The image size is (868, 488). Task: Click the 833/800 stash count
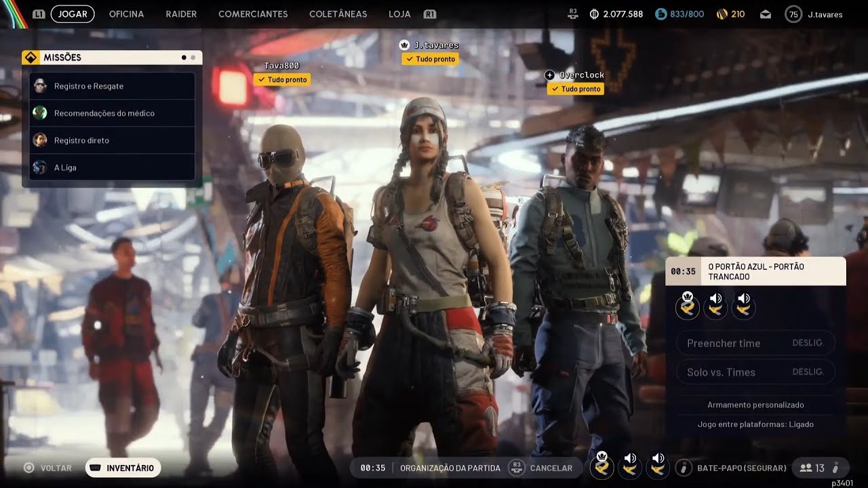pos(687,14)
